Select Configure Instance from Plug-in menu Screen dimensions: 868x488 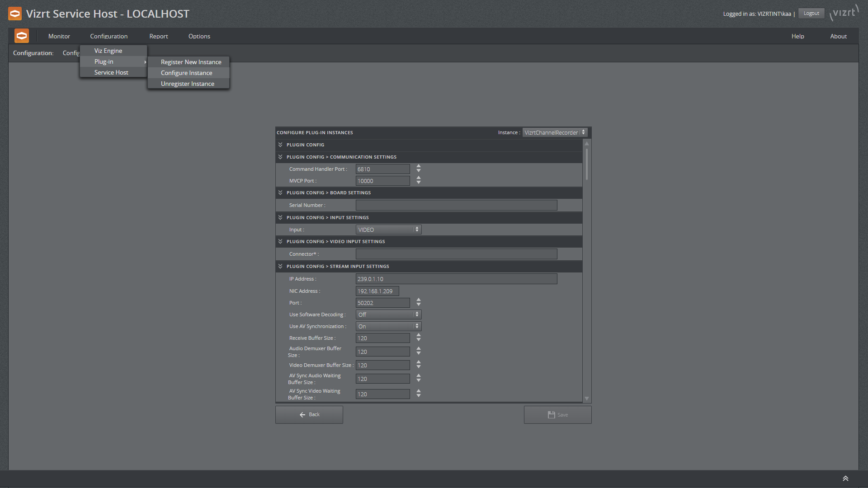point(187,73)
